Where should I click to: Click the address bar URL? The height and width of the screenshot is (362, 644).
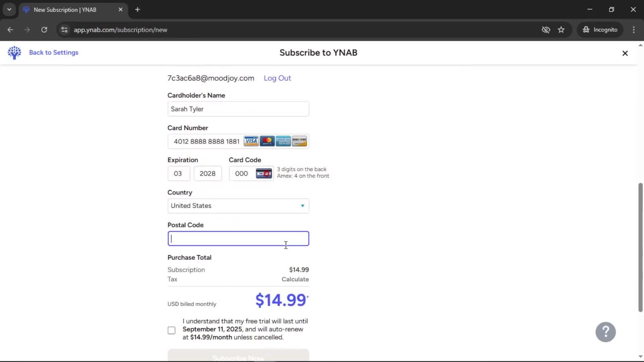tap(120, 30)
